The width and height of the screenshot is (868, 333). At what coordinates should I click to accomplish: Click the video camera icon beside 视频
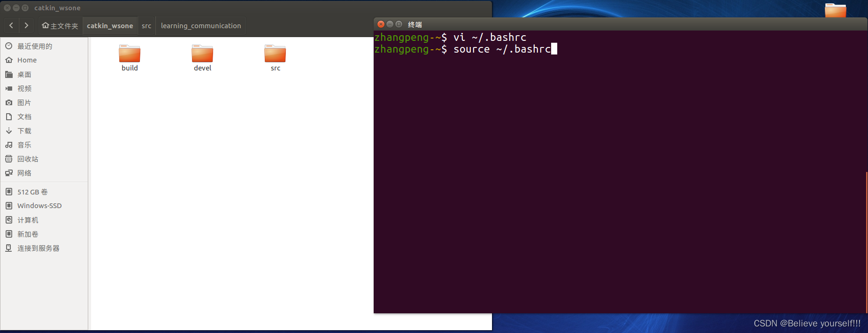click(8, 88)
